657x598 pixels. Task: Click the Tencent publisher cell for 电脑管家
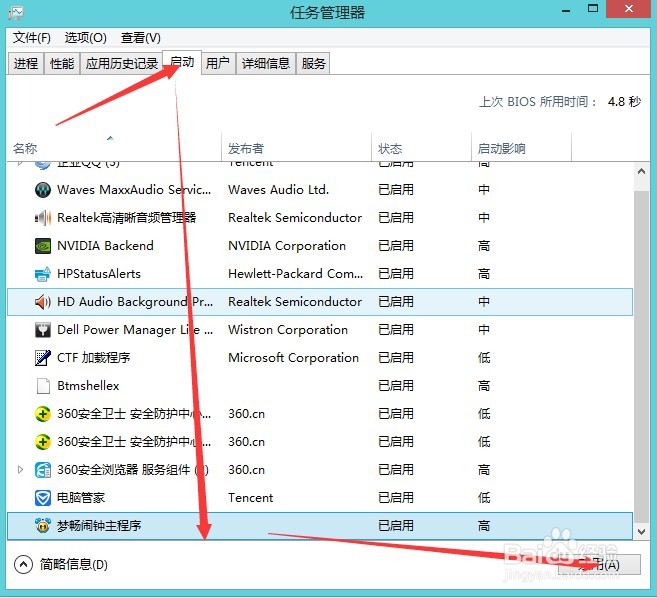point(251,498)
